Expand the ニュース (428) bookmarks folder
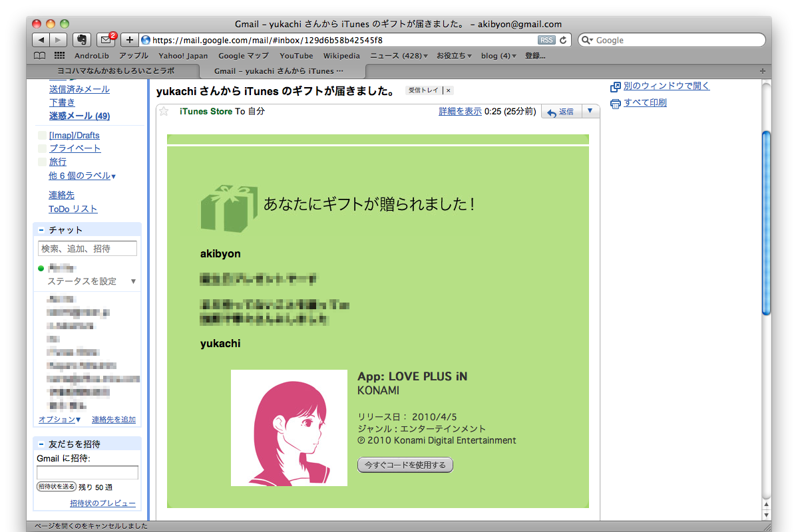Viewport: 798px width, 532px height. 399,56
